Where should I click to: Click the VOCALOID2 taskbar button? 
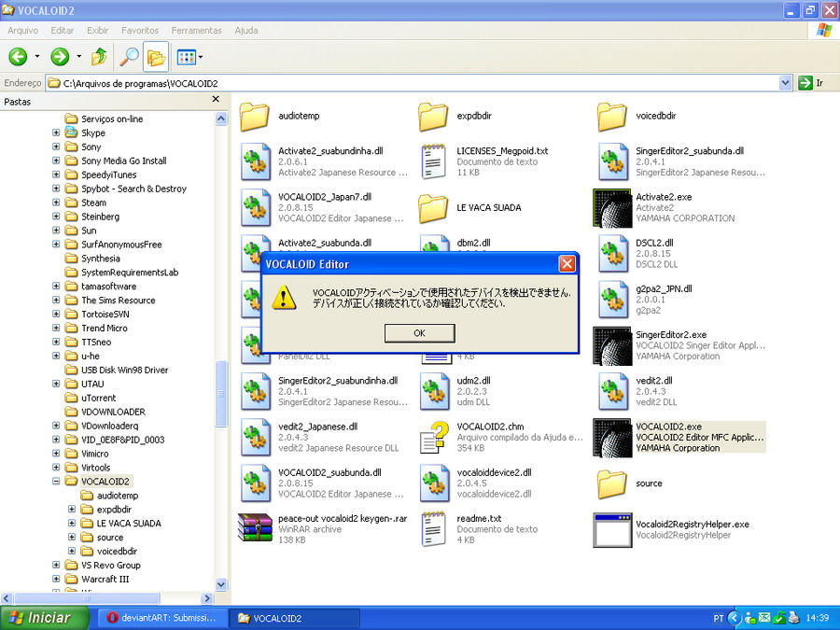tap(294, 618)
